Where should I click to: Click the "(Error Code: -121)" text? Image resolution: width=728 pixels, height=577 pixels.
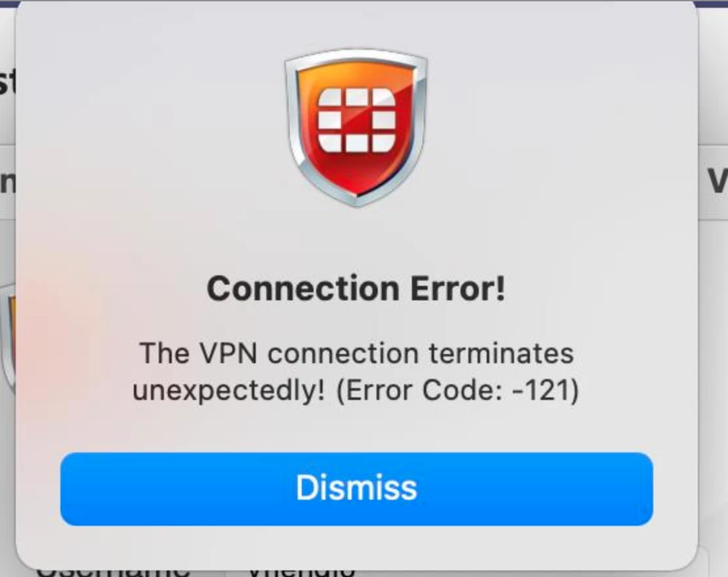pyautogui.click(x=458, y=390)
